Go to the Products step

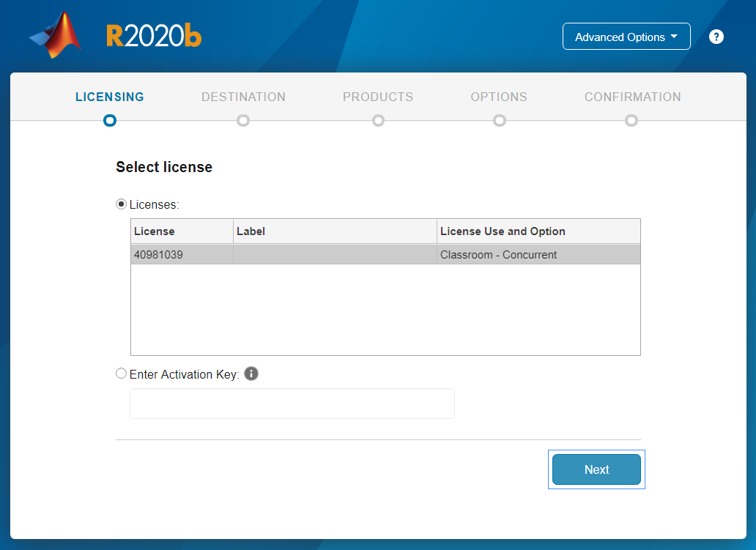pos(378,97)
